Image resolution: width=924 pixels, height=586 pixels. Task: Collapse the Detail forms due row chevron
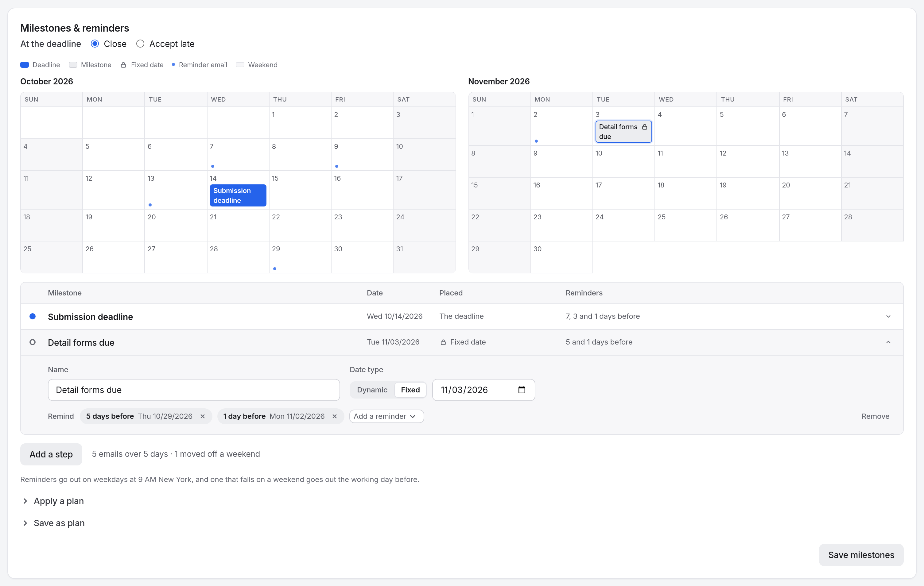click(x=888, y=342)
